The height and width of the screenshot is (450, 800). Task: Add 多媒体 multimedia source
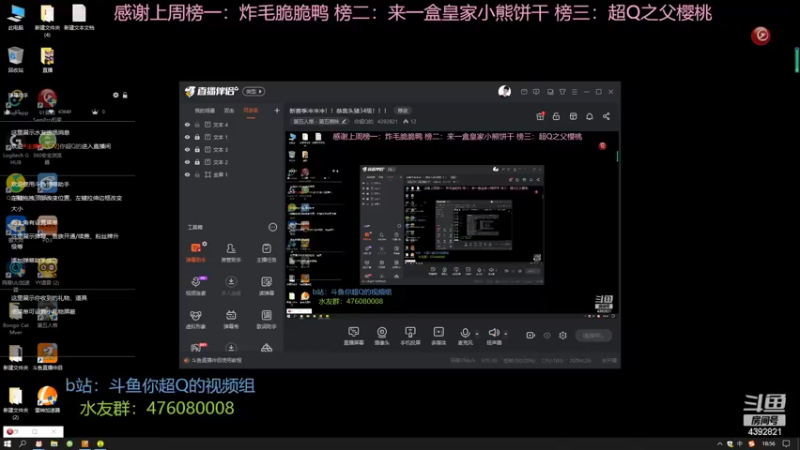[x=439, y=336]
